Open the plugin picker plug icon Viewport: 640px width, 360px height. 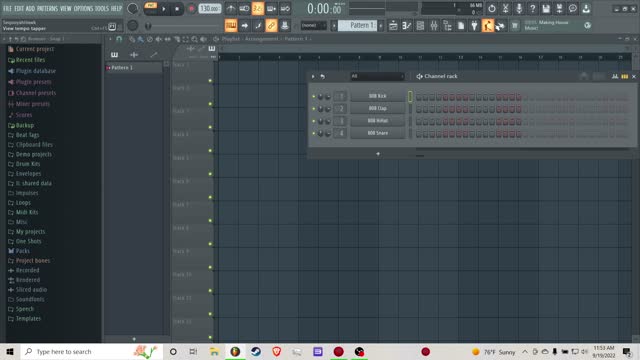tap(474, 25)
